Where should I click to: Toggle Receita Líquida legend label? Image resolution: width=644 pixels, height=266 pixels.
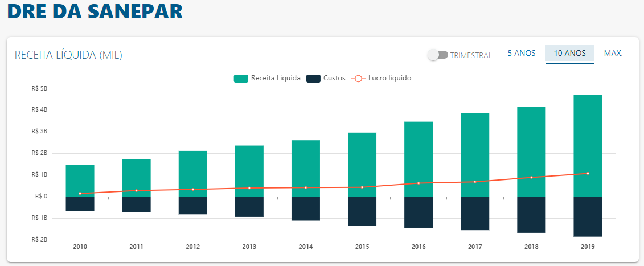(276, 77)
